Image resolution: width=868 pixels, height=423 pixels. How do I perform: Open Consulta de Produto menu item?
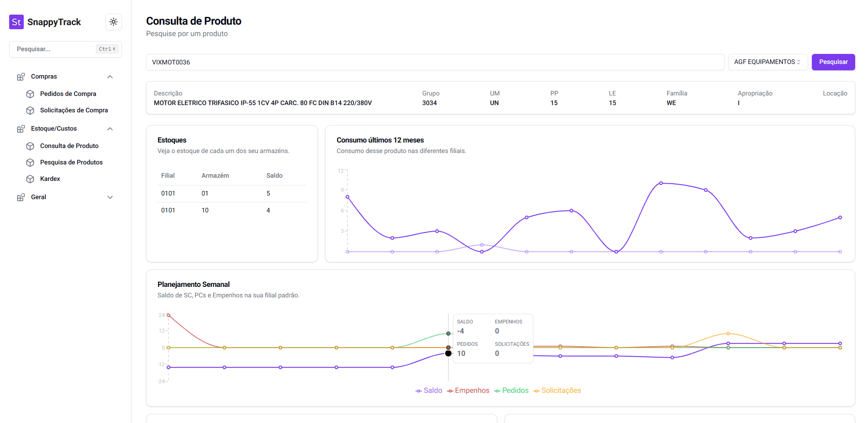(x=69, y=146)
